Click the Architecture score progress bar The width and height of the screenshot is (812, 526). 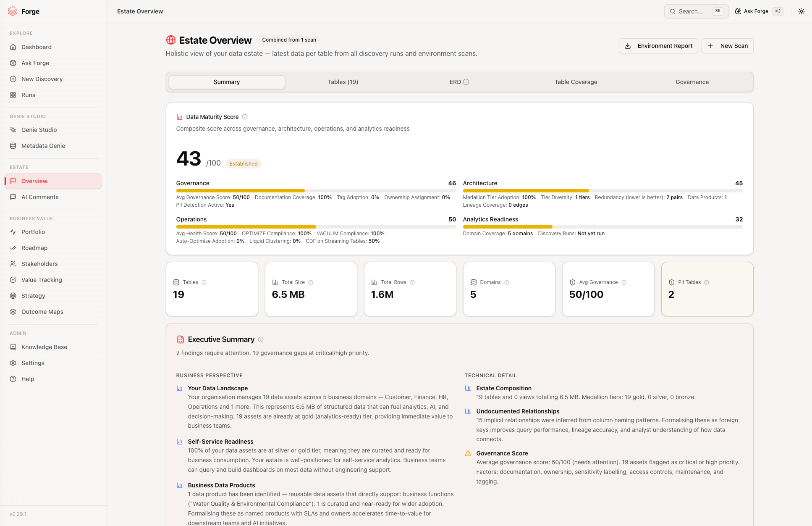tap(603, 191)
